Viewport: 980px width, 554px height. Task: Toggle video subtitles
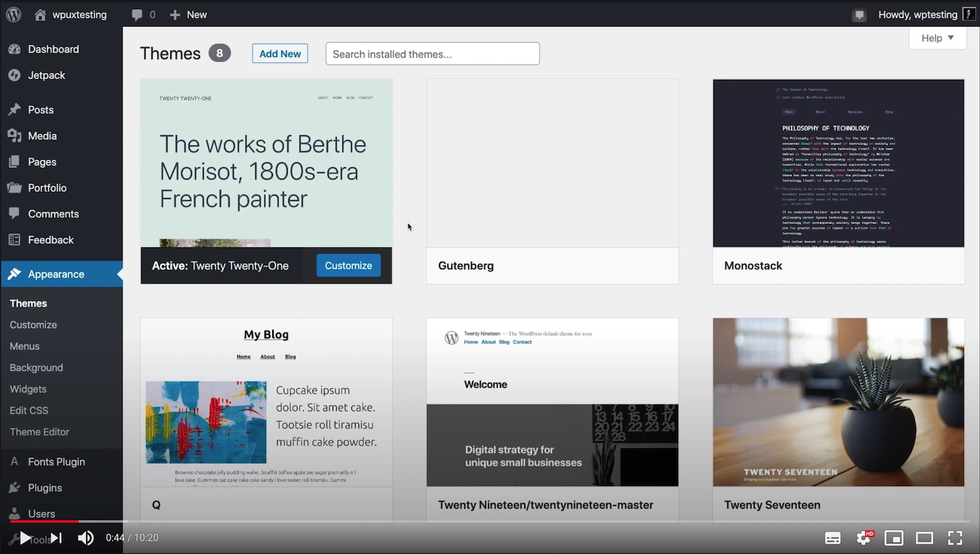tap(833, 538)
